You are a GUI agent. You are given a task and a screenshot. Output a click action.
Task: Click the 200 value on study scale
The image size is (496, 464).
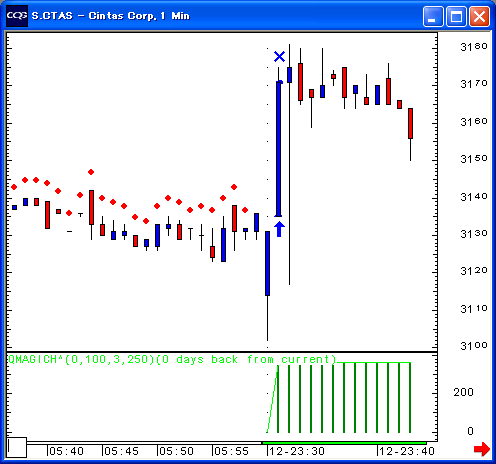point(463,392)
